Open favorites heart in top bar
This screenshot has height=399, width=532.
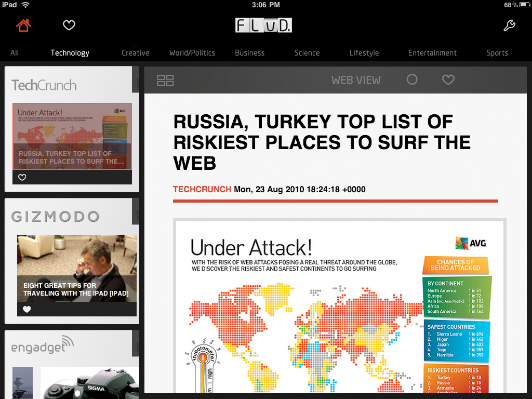69,25
